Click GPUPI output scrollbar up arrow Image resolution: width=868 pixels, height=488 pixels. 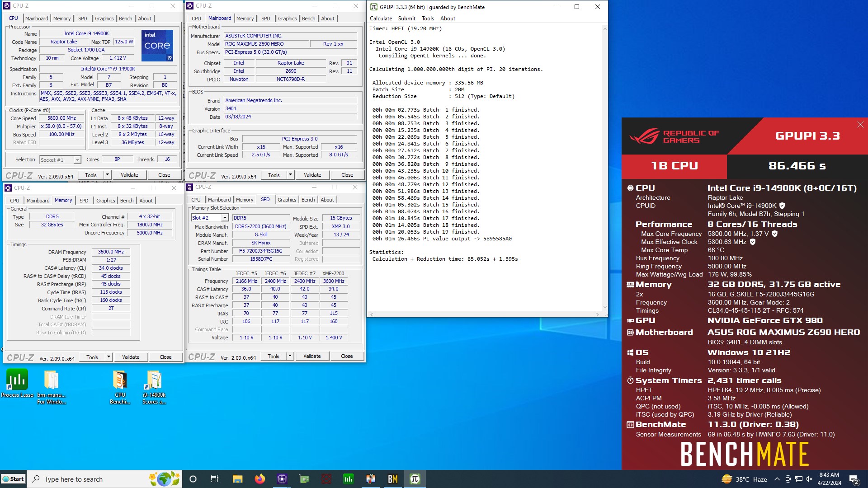604,29
